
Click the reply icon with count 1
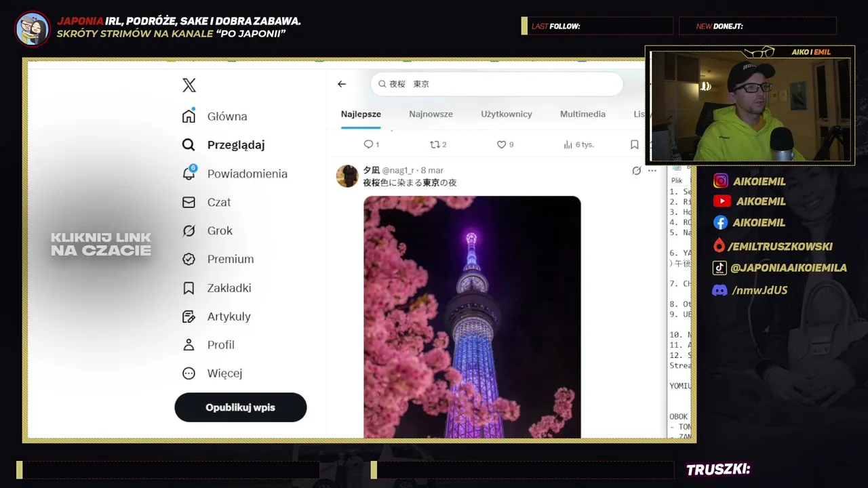(368, 144)
